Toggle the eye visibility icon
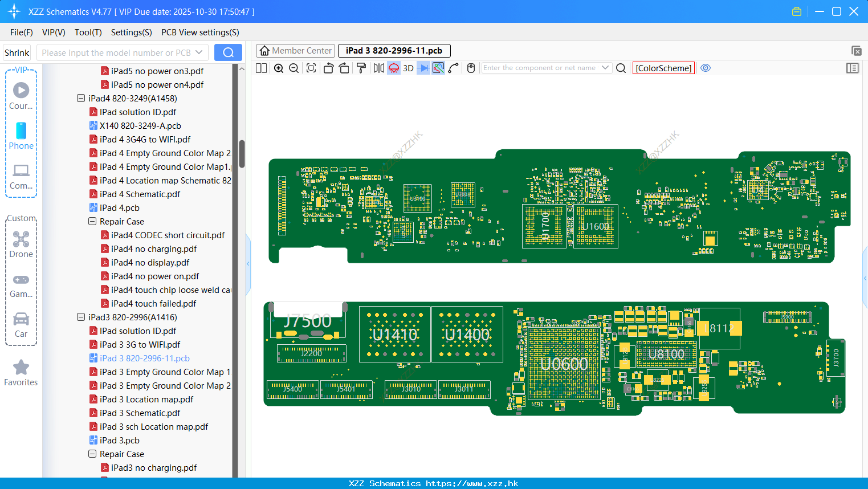The height and width of the screenshot is (489, 868). [706, 68]
